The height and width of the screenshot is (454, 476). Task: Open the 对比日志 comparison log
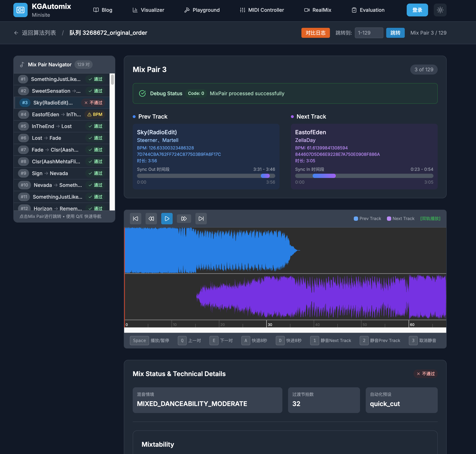[315, 33]
